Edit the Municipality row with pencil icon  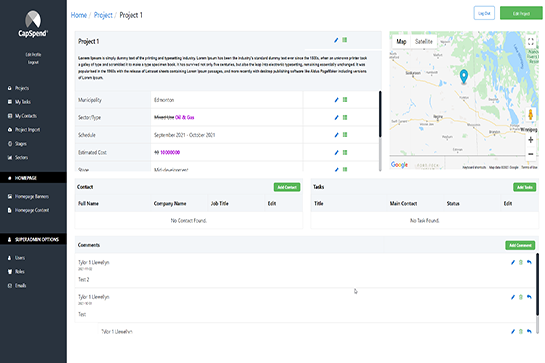(336, 100)
